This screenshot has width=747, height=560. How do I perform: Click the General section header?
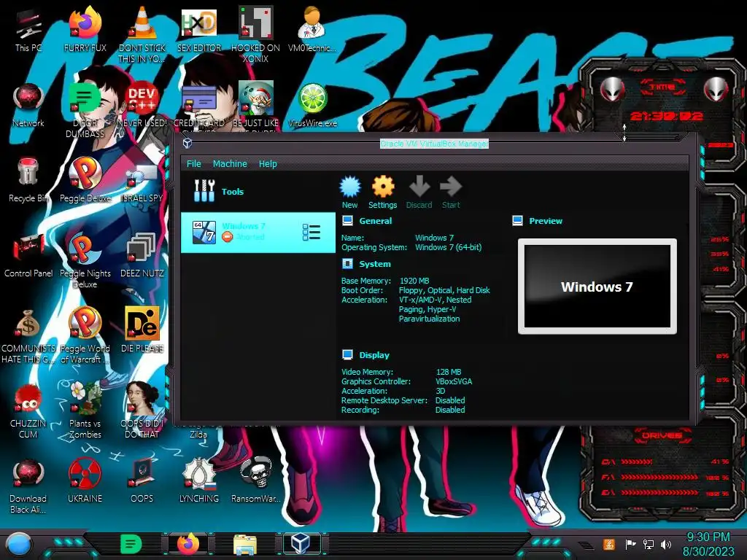376,221
